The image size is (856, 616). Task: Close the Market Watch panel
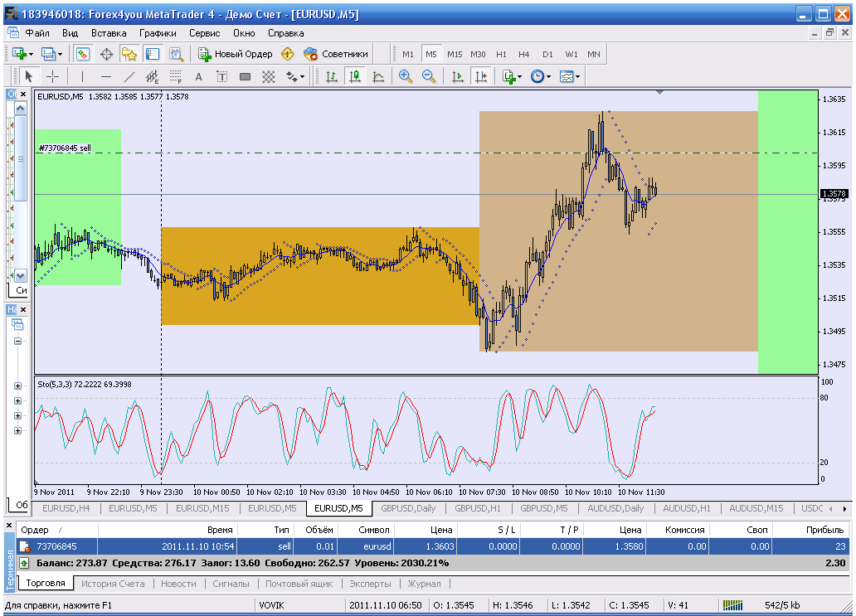pyautogui.click(x=23, y=95)
